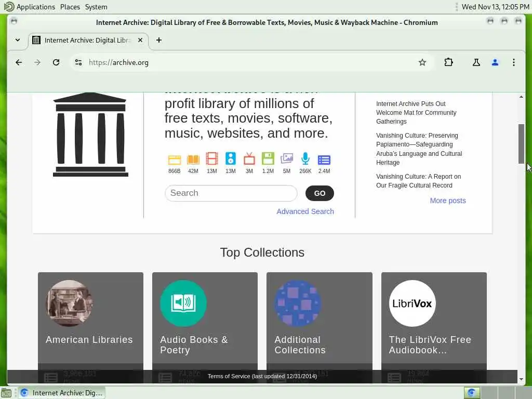This screenshot has width=532, height=399.
Task: Click the browser forward arrow
Action: point(37,62)
